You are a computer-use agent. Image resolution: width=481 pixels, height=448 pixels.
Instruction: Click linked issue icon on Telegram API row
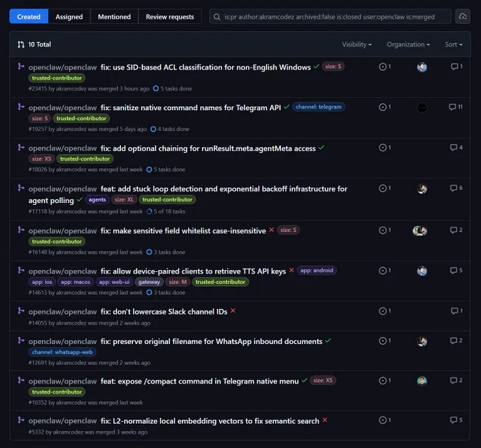coord(385,107)
